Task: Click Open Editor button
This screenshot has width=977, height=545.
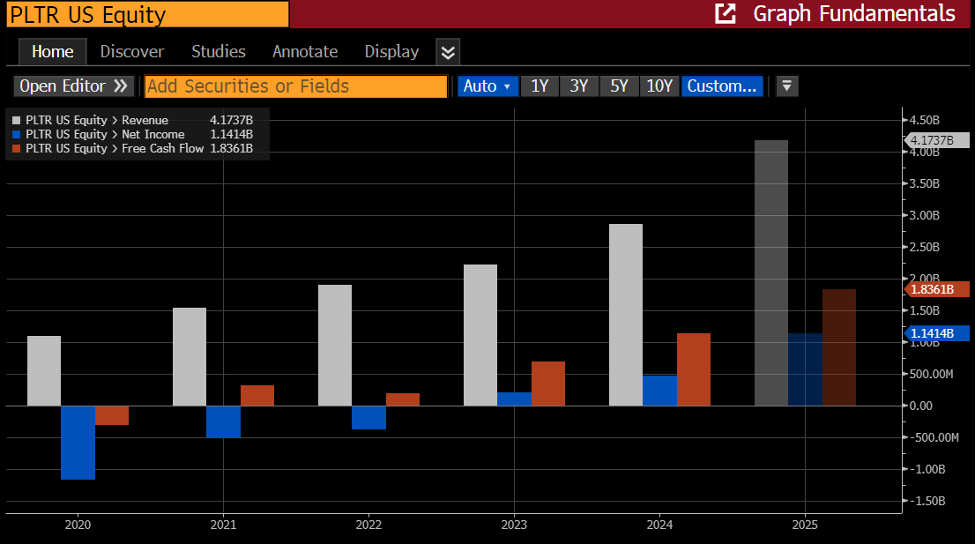Action: 74,86
